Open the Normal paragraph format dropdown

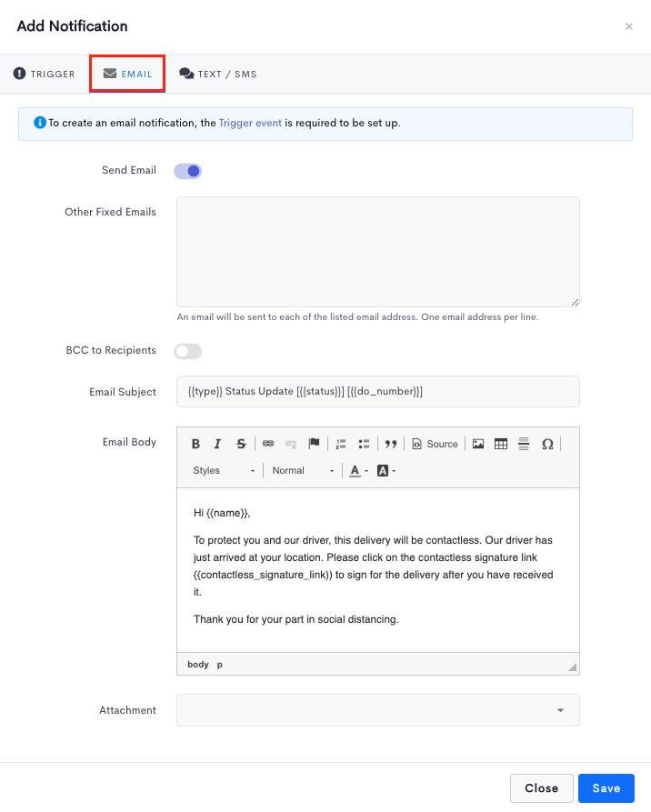coord(303,471)
